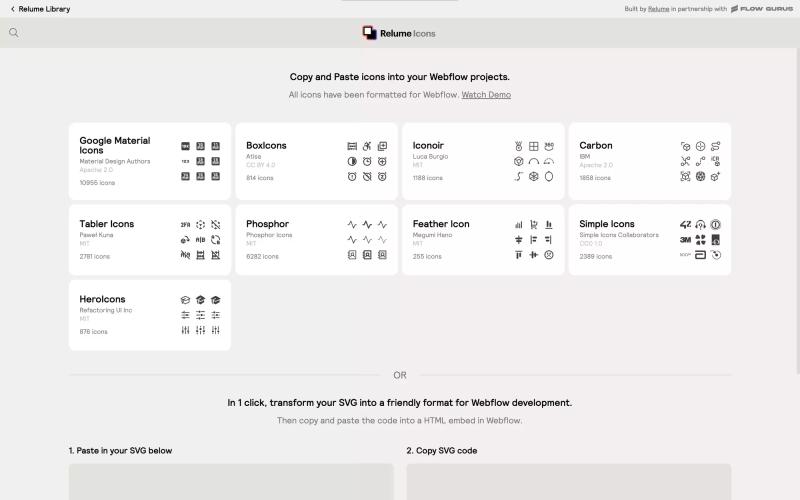Viewport: 800px width, 500px height.
Task: Click the 2FA icon in Tabler Icons card
Action: pyautogui.click(x=185, y=224)
